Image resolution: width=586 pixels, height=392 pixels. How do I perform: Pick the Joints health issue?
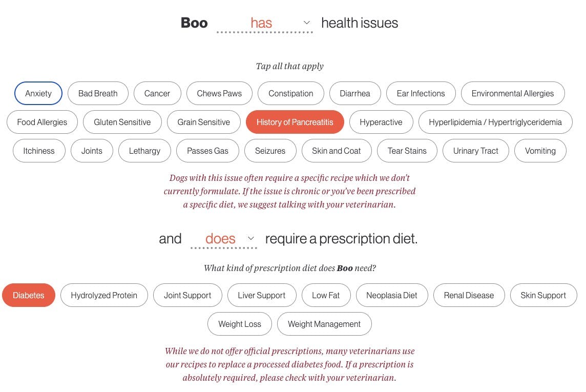click(92, 151)
